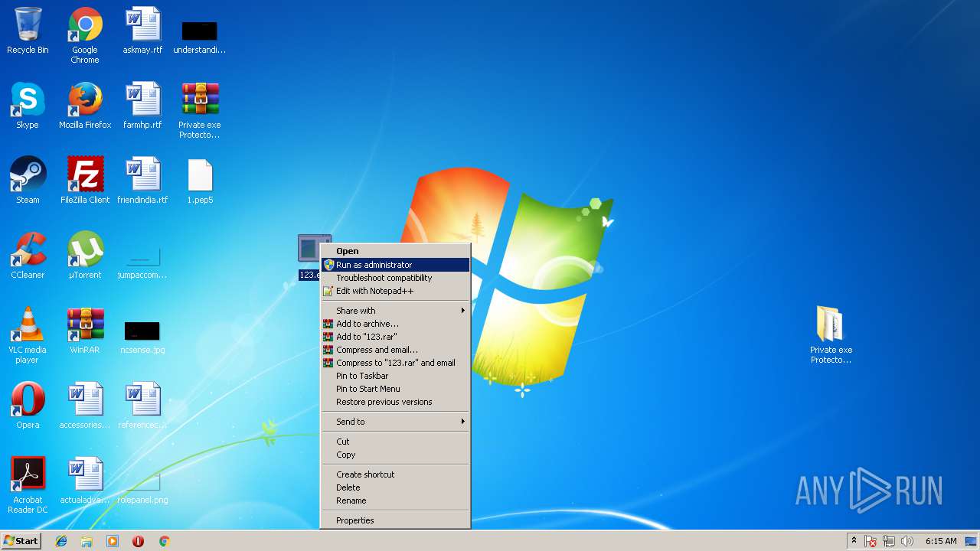980x551 pixels.
Task: Launch Chrome from the taskbar
Action: (164, 541)
